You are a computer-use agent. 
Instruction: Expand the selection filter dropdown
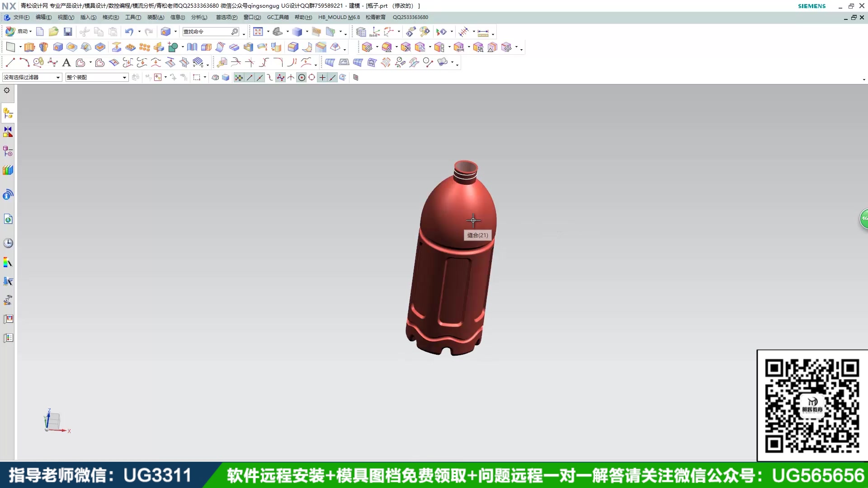point(58,78)
